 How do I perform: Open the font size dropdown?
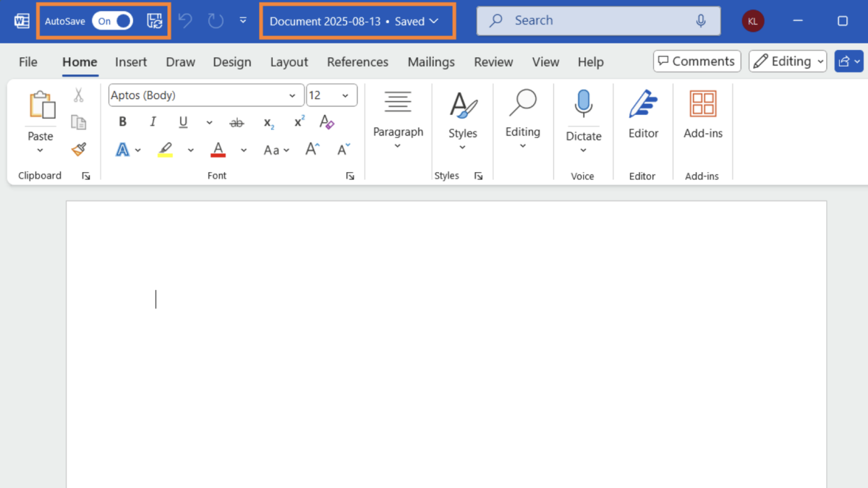(x=346, y=95)
